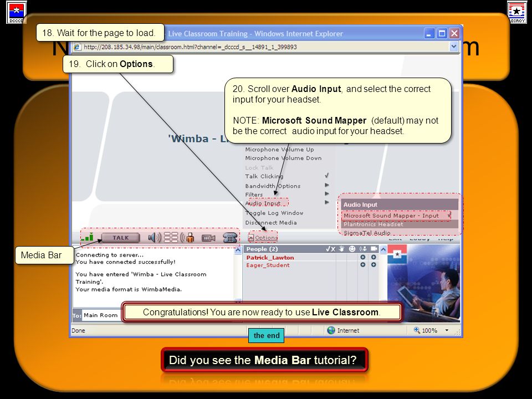
Task: Click first plus icon in Eager_Student row
Action: click(x=362, y=265)
